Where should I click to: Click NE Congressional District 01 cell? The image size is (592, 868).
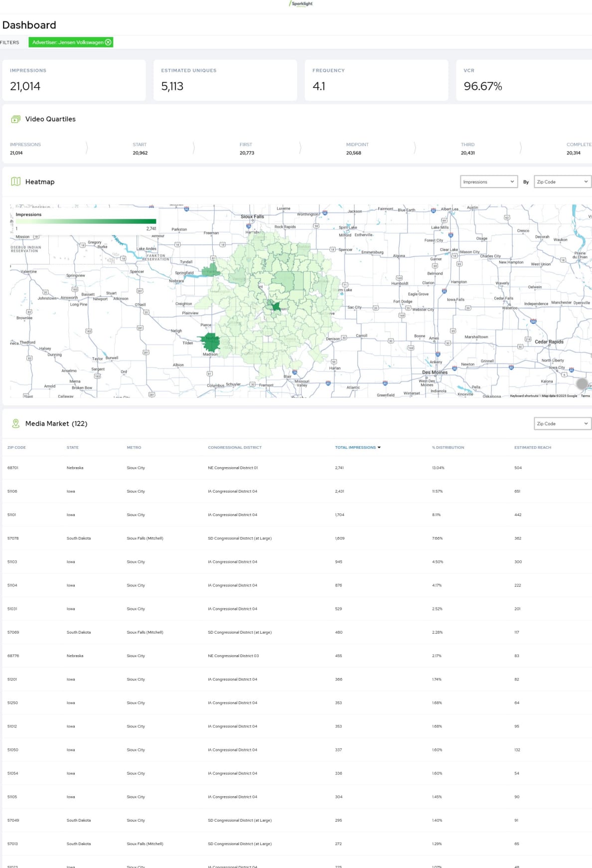[x=233, y=468]
